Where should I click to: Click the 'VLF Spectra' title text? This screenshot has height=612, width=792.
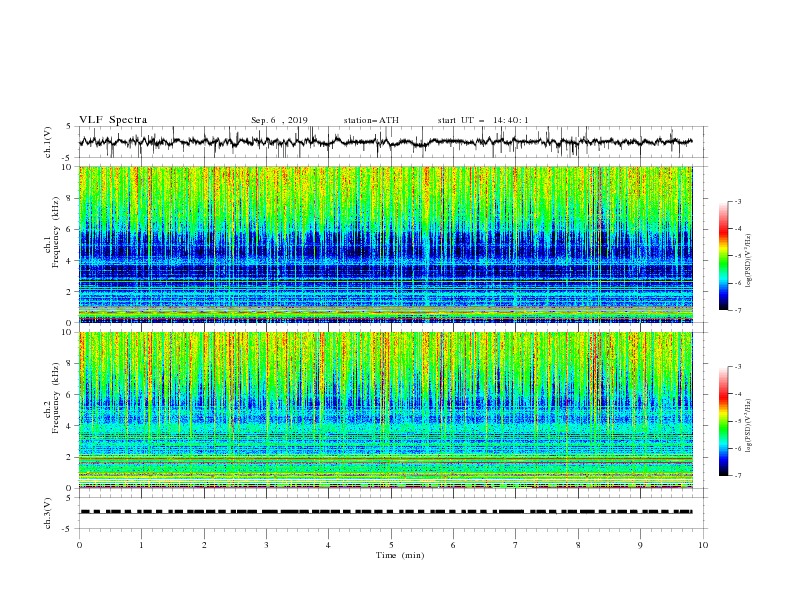click(x=113, y=120)
